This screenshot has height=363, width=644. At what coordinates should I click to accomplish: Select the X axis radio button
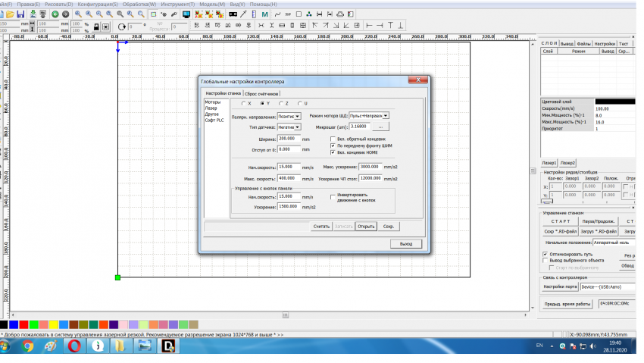coord(243,103)
